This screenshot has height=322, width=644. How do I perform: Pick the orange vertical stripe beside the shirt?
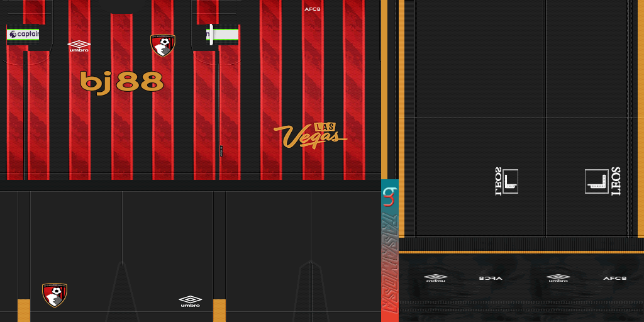384,88
